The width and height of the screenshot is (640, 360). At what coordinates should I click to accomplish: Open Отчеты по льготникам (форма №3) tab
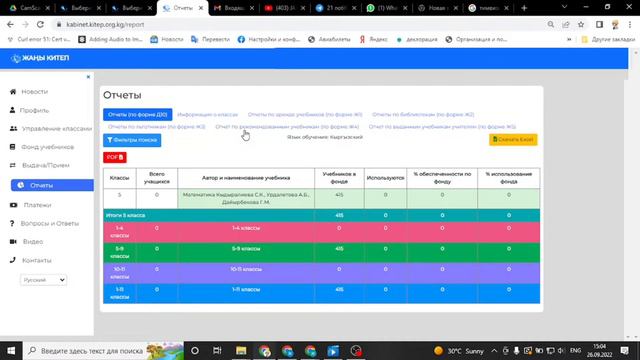(x=156, y=127)
